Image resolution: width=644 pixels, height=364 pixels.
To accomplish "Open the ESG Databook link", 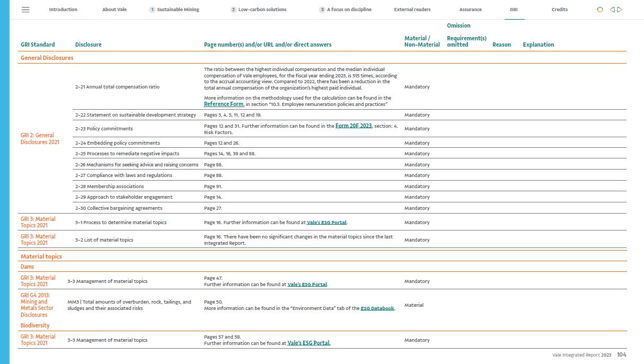I will pos(377,308).
